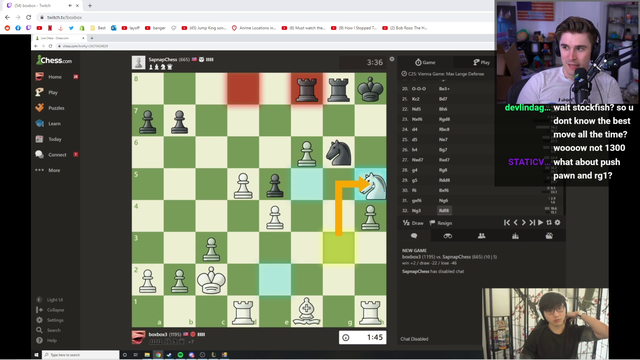Switch to the Play tab
This screenshot has width=640, height=360.
pos(482,62)
